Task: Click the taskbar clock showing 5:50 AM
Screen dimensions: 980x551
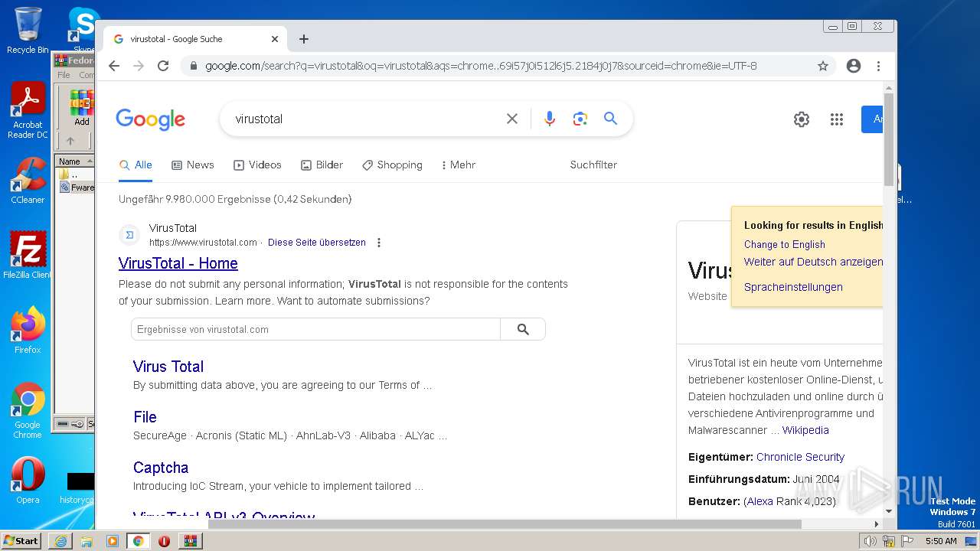Action: coord(941,541)
